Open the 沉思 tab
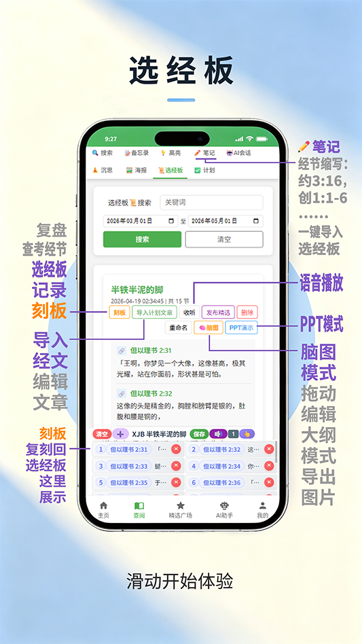Image resolution: width=362 pixels, height=644 pixels. pyautogui.click(x=102, y=170)
